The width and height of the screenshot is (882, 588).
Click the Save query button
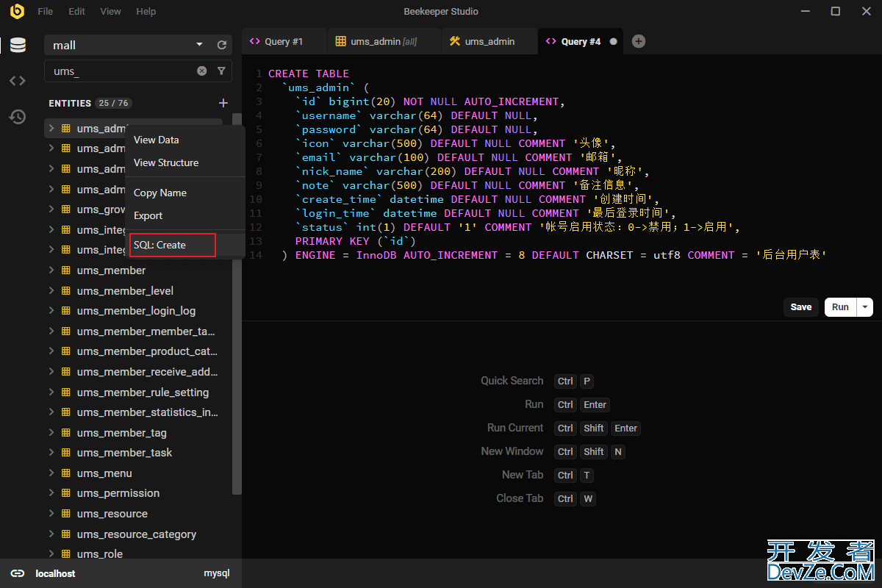(x=801, y=307)
